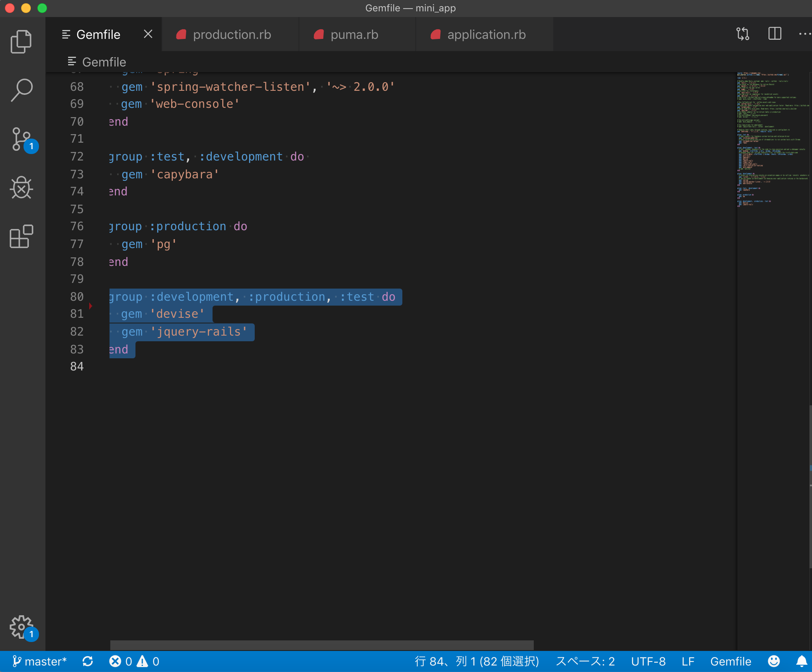812x672 pixels.
Task: Switch to application.rb tab
Action: [486, 35]
